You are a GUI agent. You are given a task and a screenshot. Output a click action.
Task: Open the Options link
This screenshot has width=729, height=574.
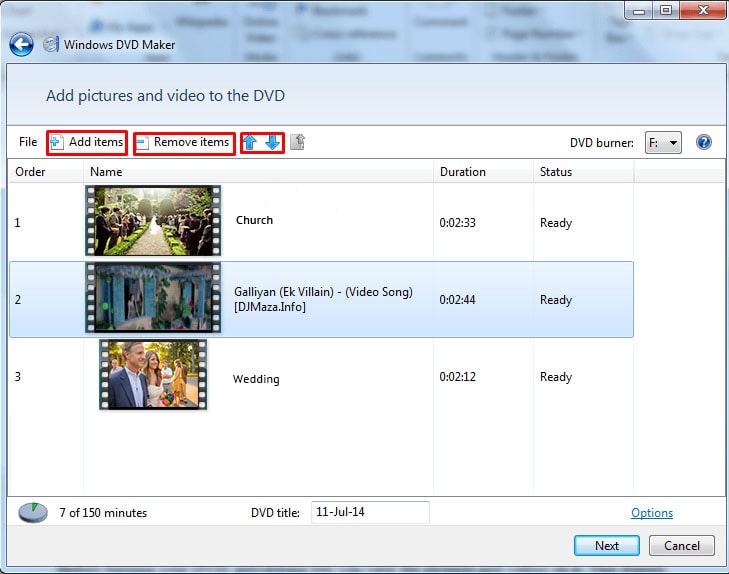tap(652, 513)
